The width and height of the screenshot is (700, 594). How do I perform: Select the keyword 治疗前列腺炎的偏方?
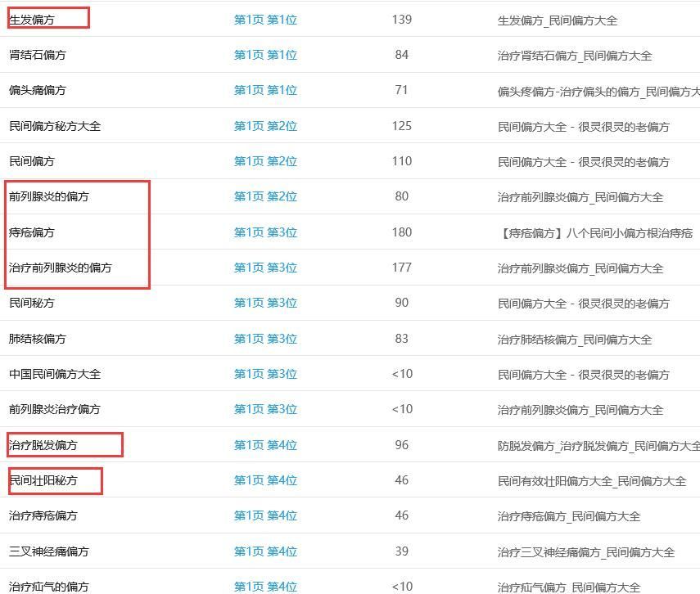click(61, 268)
